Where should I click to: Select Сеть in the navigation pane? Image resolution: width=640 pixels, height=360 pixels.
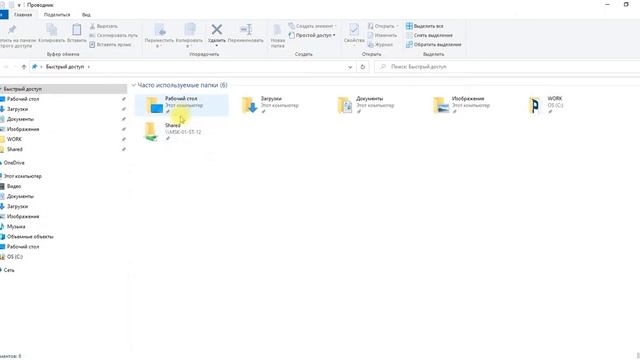tap(9, 270)
